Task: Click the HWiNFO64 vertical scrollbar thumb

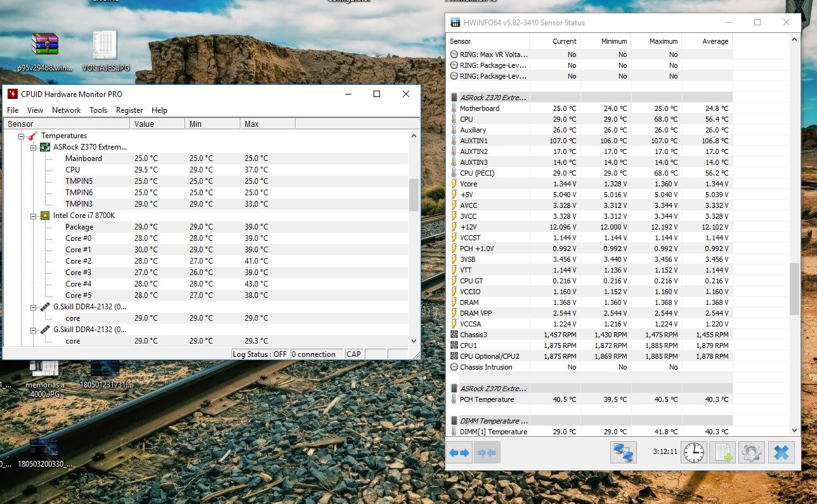Action: tap(794, 289)
